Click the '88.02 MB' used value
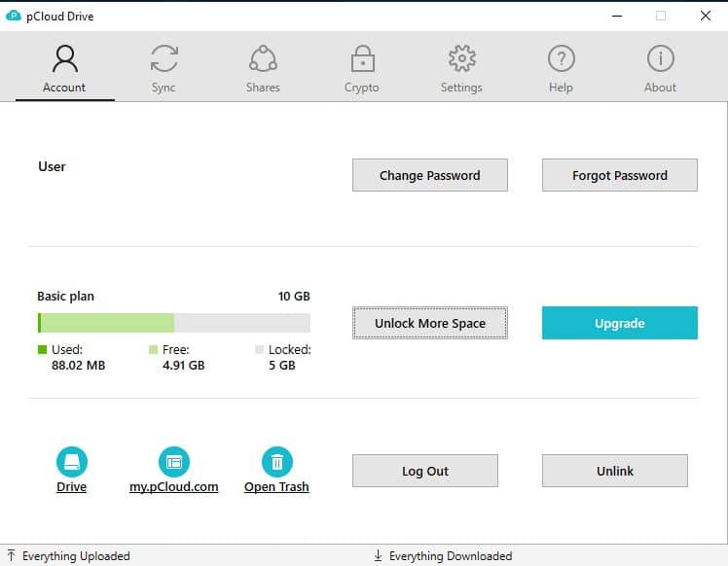728x566 pixels. 79,365
